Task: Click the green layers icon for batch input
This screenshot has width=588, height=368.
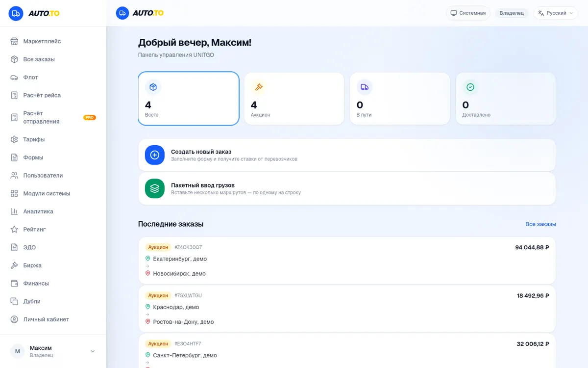Action: coord(155,188)
